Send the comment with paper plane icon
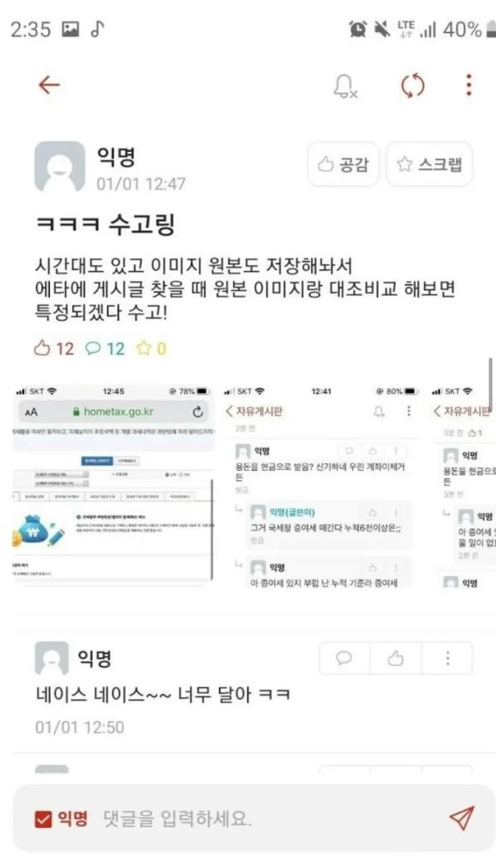 pos(462,818)
